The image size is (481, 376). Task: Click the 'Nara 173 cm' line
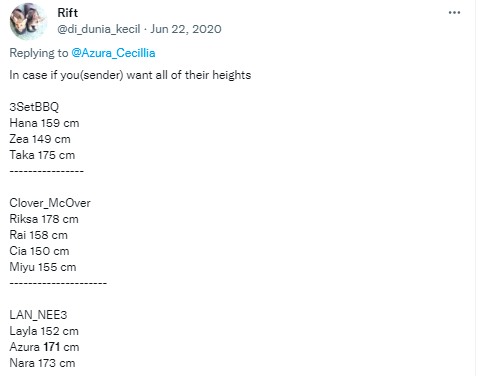pyautogui.click(x=42, y=363)
